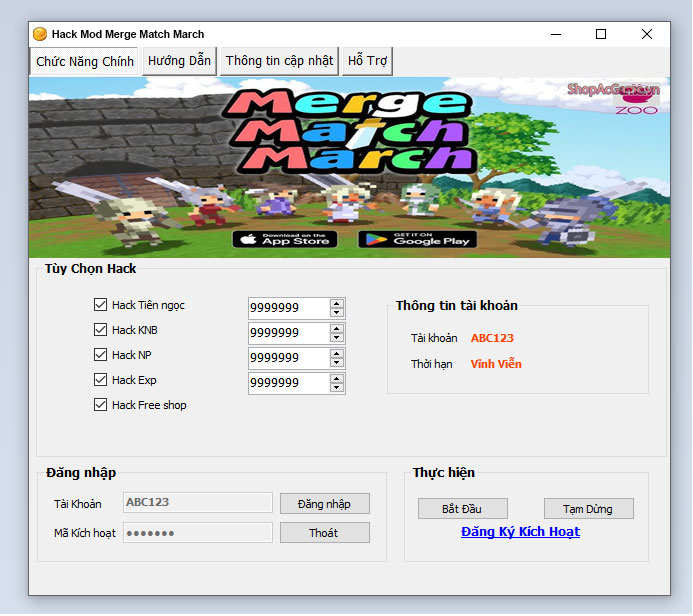Switch to the Hỗ Trợ tab
The width and height of the screenshot is (693, 616).
(x=367, y=61)
